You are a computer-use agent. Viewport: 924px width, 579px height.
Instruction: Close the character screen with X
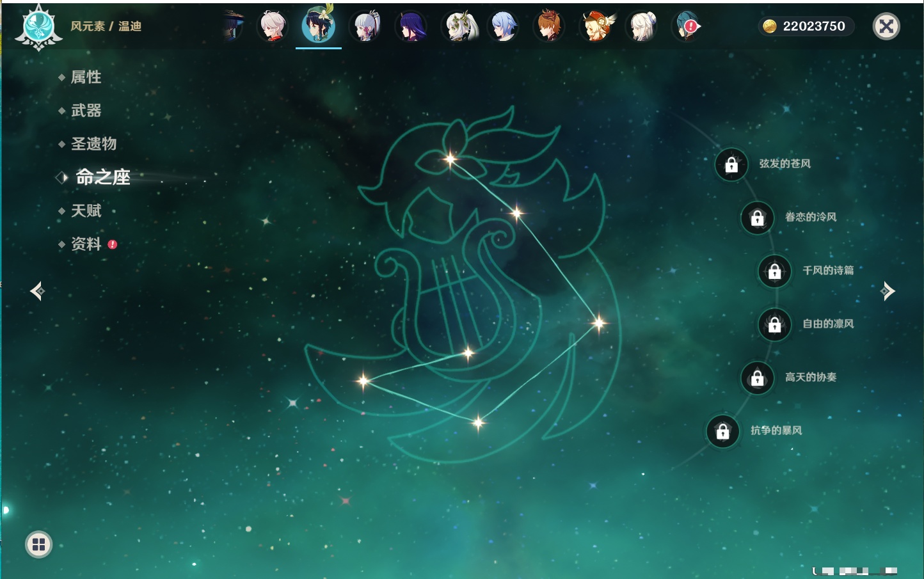click(886, 26)
